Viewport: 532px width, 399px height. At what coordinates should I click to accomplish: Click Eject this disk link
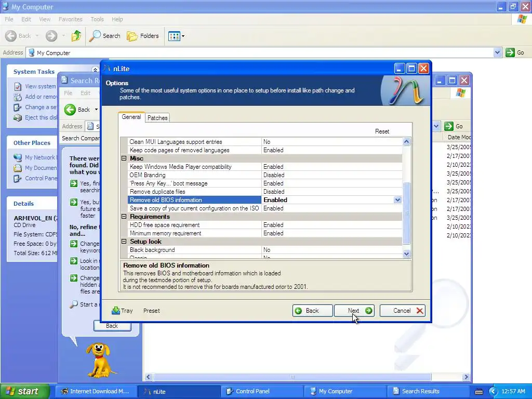35,117
